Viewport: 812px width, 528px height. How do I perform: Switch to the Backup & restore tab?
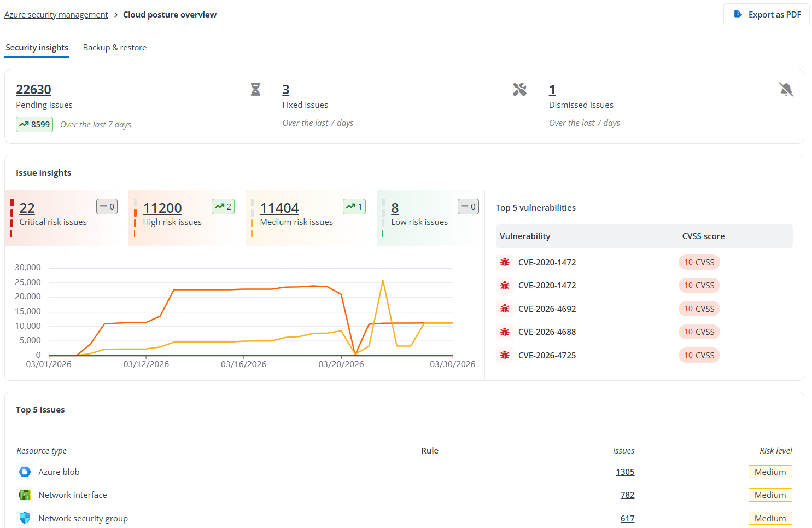click(x=115, y=48)
